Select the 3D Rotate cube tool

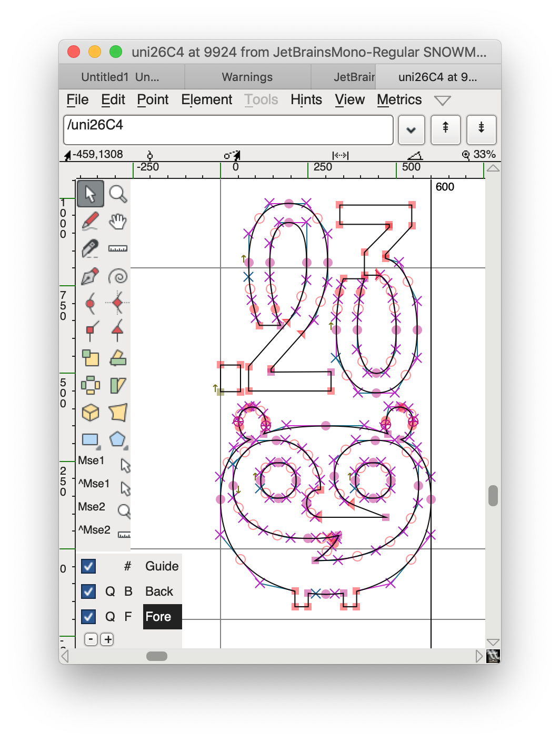pos(91,413)
